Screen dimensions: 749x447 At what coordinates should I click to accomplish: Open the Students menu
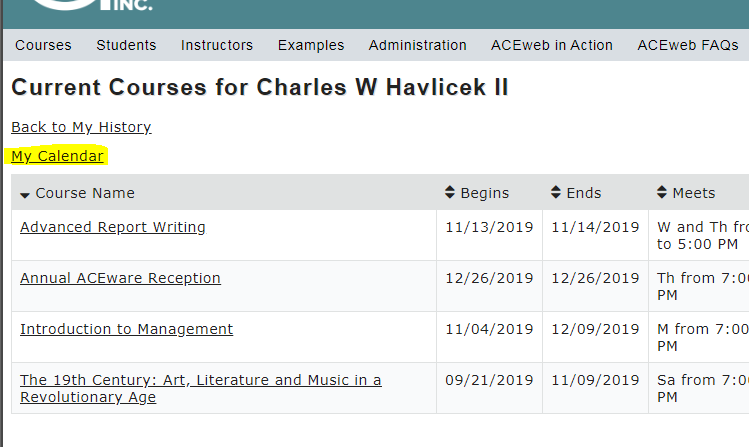[126, 45]
